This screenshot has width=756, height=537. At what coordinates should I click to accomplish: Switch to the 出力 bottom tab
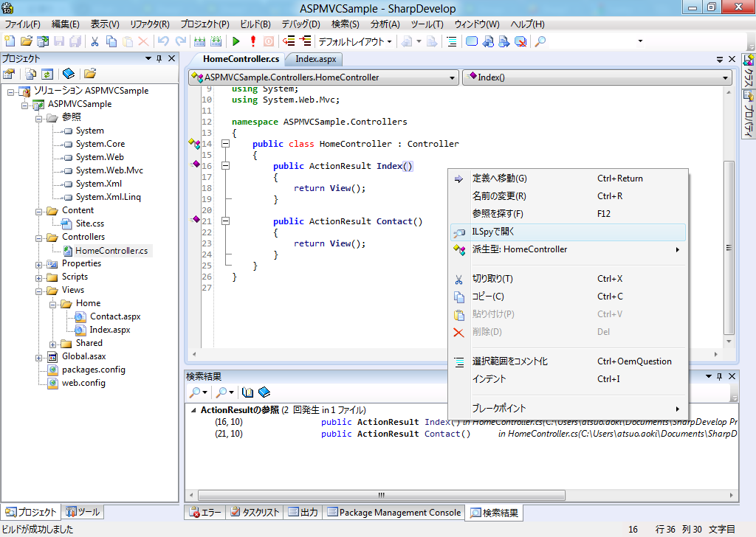click(x=303, y=513)
